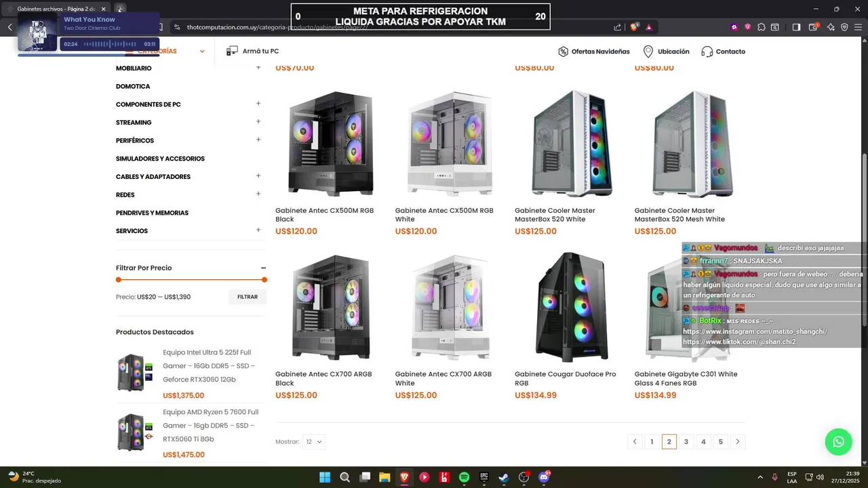Screen dimensions: 868x488
Task: Open Steam from the taskbar
Action: (x=504, y=477)
